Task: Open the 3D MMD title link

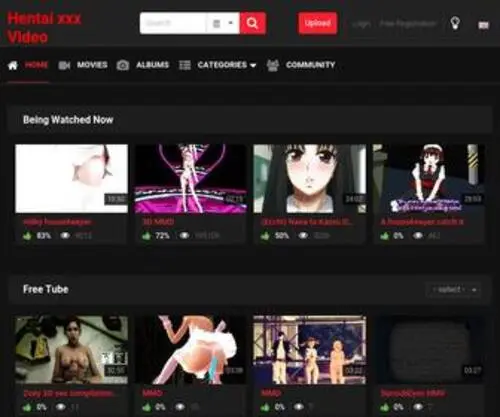Action: (x=158, y=222)
